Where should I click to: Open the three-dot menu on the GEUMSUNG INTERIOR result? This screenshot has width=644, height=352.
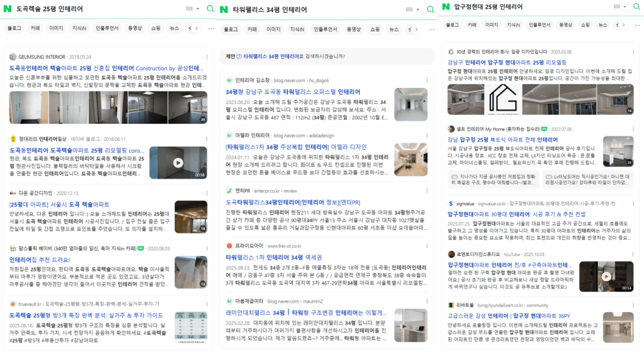click(202, 57)
